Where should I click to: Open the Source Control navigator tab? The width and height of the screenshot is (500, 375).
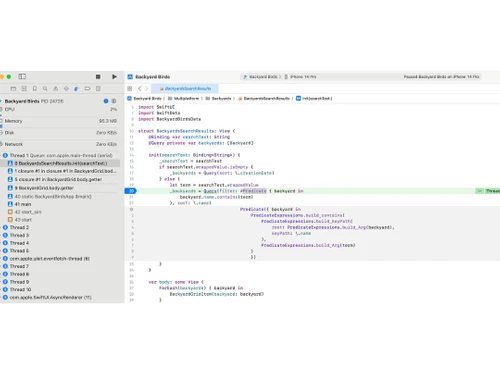24,89
